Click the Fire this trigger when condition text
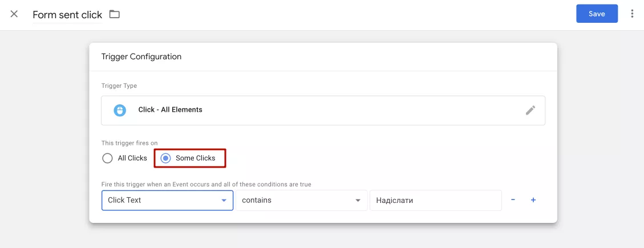This screenshot has width=644, height=248. pyautogui.click(x=206, y=184)
